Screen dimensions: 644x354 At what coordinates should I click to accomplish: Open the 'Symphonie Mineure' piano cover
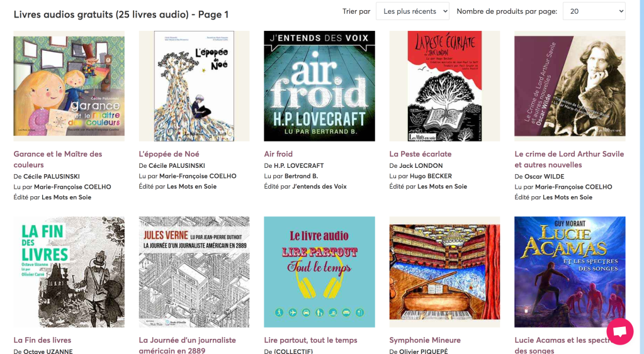(445, 272)
